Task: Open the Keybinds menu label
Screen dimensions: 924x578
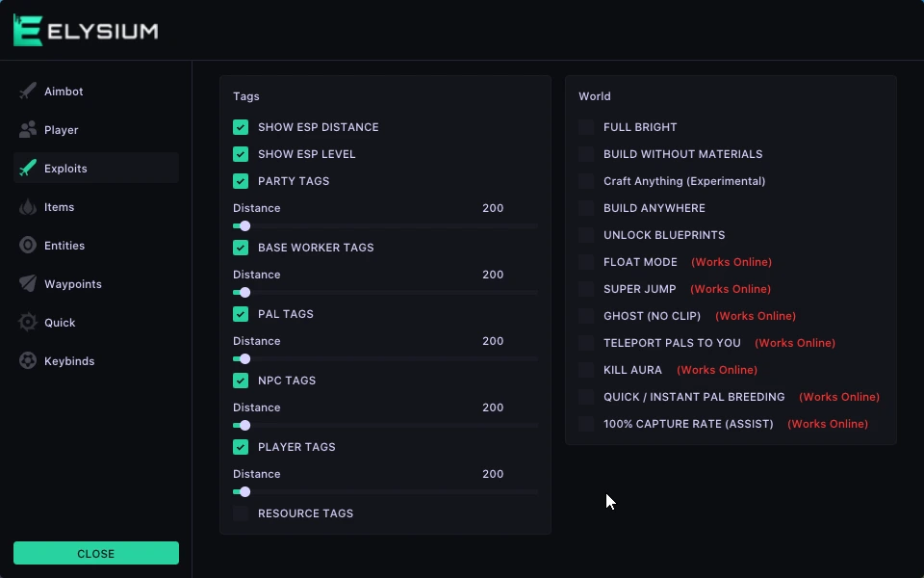Action: 69,361
